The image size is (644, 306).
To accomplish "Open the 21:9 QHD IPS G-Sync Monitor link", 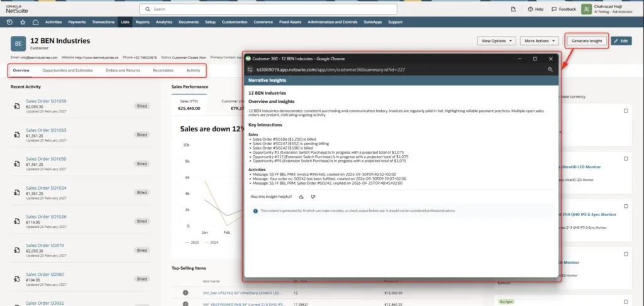I will click(587, 214).
